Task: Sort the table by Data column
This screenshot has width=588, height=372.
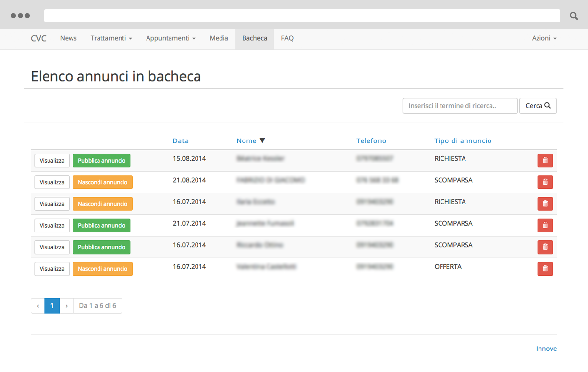Action: coord(180,141)
